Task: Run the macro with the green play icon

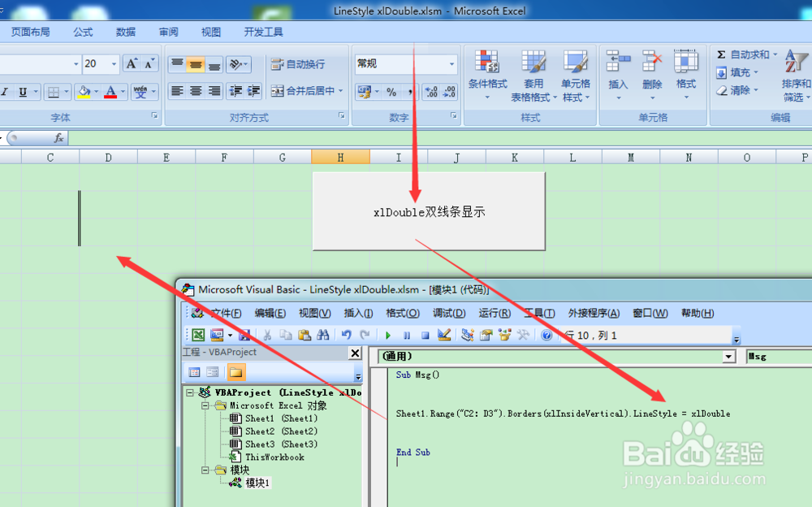Action: click(388, 334)
